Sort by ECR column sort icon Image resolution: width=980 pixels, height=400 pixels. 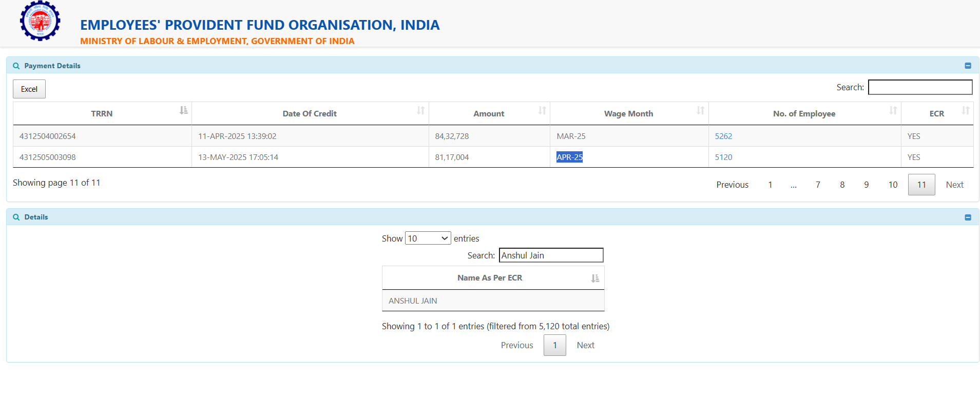point(965,111)
